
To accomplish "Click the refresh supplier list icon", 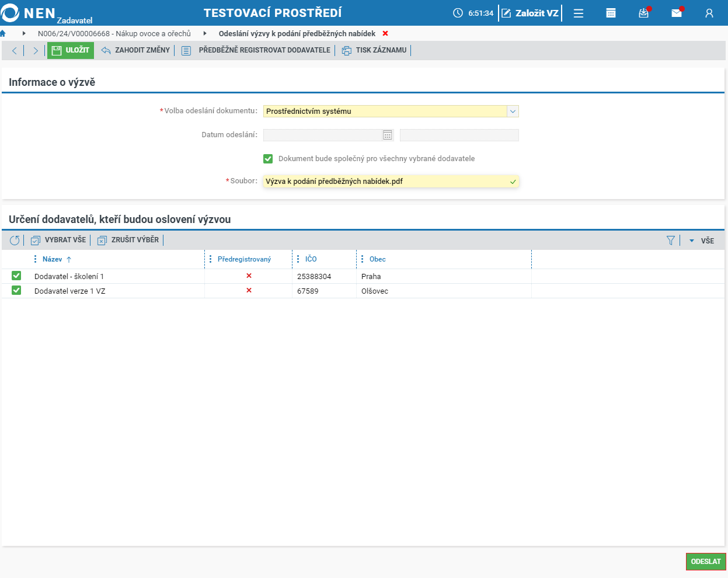I will point(15,240).
